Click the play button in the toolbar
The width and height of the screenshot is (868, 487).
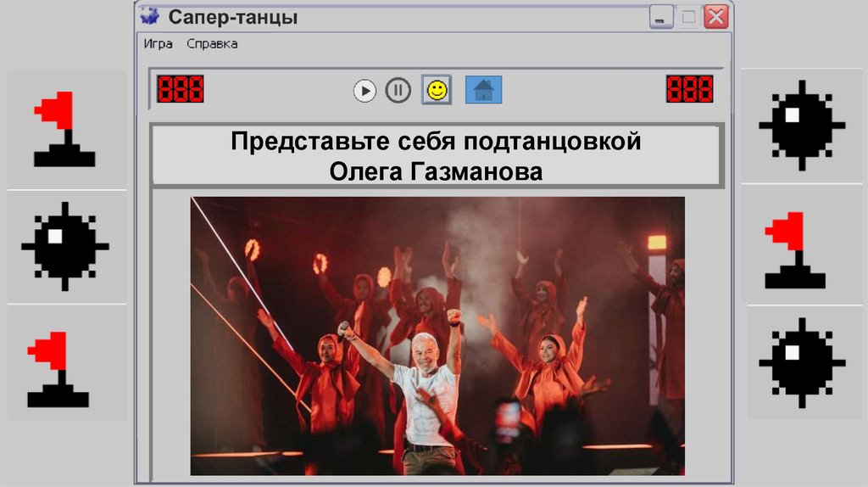(x=364, y=90)
